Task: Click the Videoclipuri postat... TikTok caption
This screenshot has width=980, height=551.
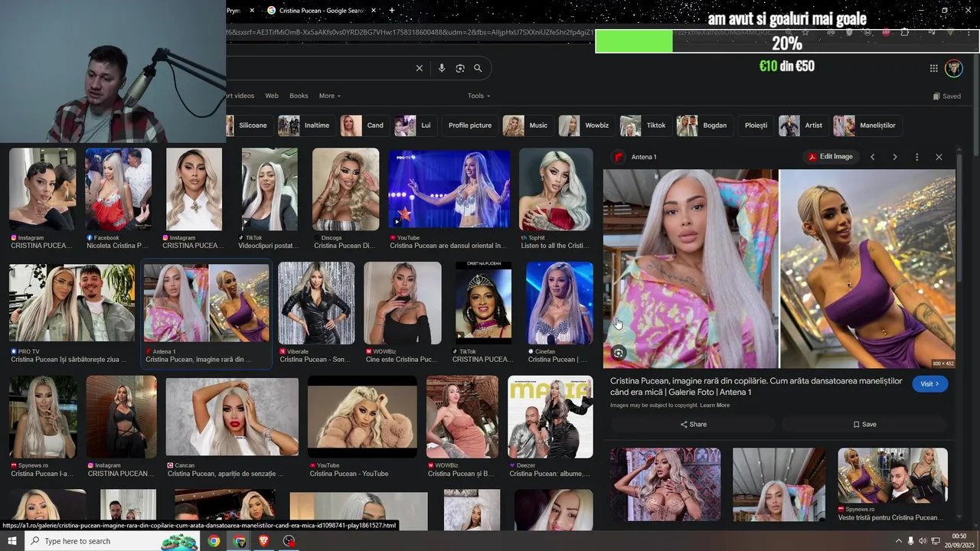Action: point(269,246)
